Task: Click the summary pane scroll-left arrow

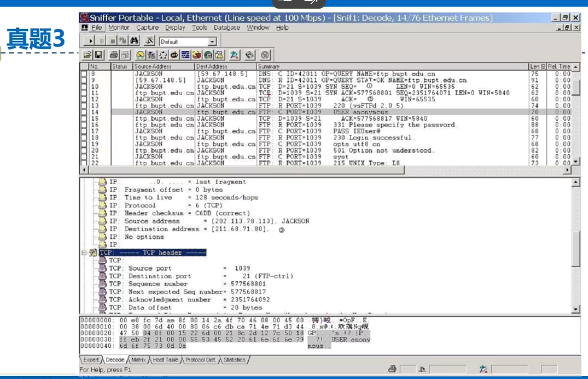Action: (84, 170)
